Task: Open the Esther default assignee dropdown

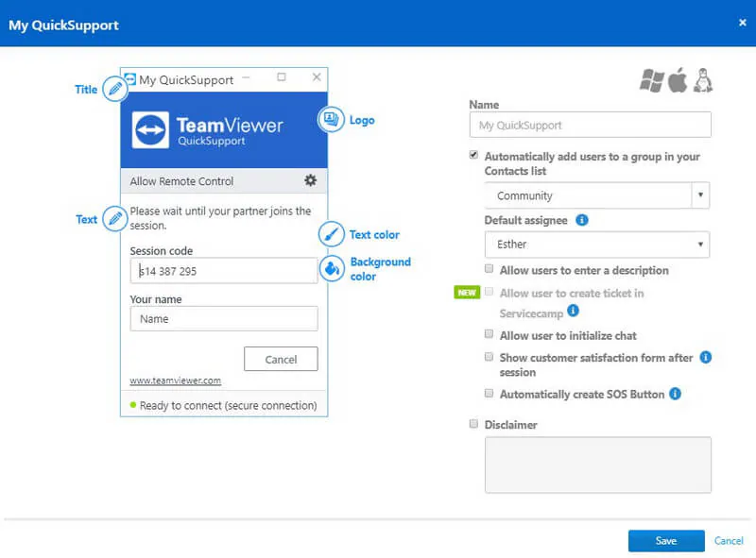Action: point(597,245)
